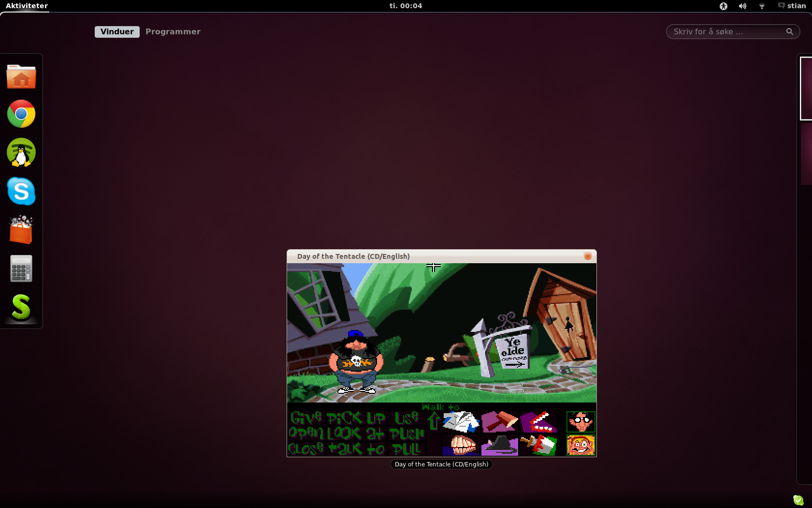The height and width of the screenshot is (508, 812).
Task: Open the Home folder from the dock
Action: point(21,76)
